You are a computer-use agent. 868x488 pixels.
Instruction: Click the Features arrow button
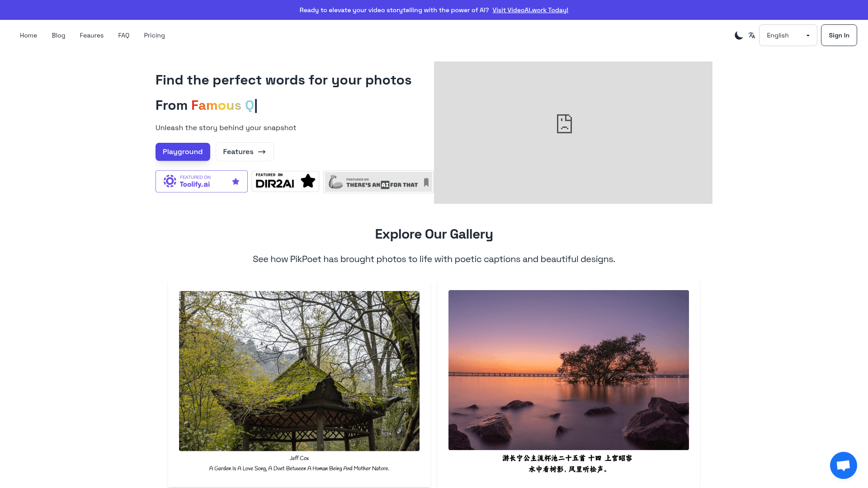245,152
